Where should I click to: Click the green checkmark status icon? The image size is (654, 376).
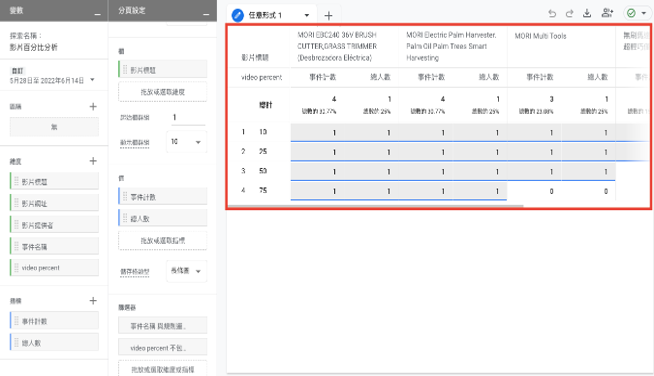pos(631,13)
